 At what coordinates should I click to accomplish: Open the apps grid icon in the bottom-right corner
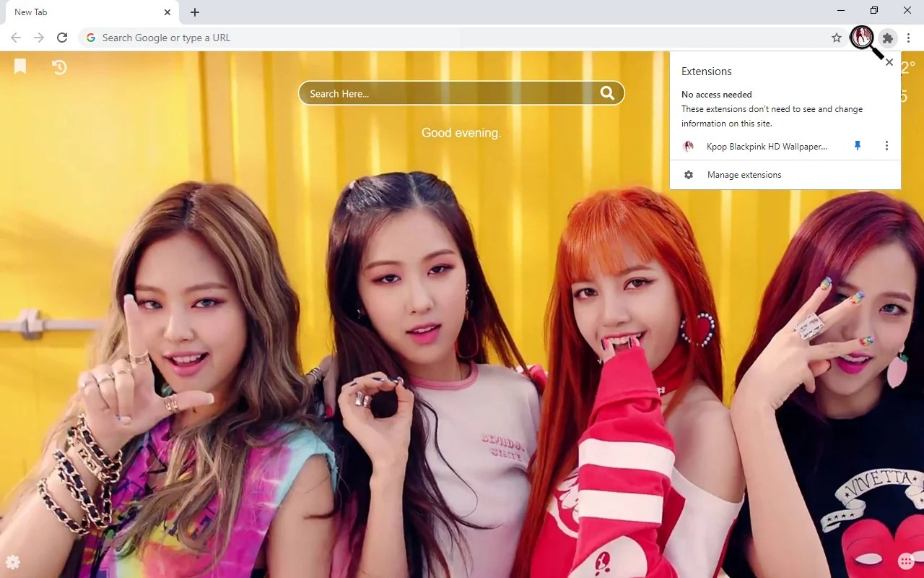pos(907,561)
